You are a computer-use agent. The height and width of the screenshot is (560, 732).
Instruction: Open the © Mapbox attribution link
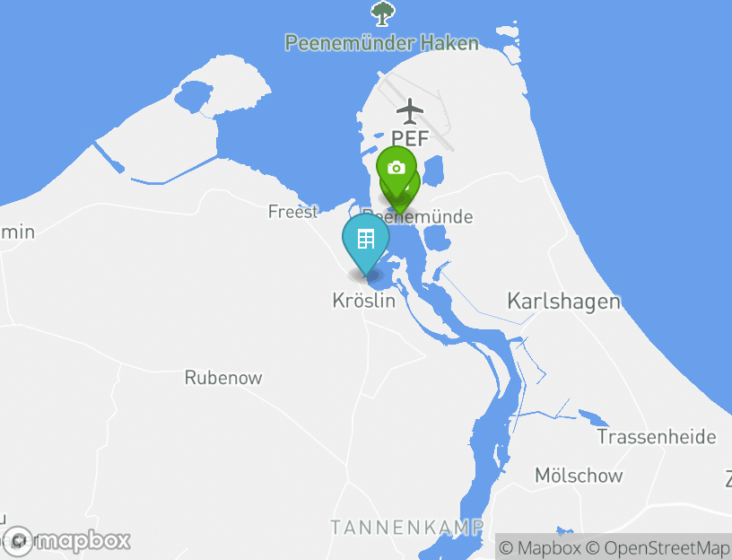click(x=540, y=547)
